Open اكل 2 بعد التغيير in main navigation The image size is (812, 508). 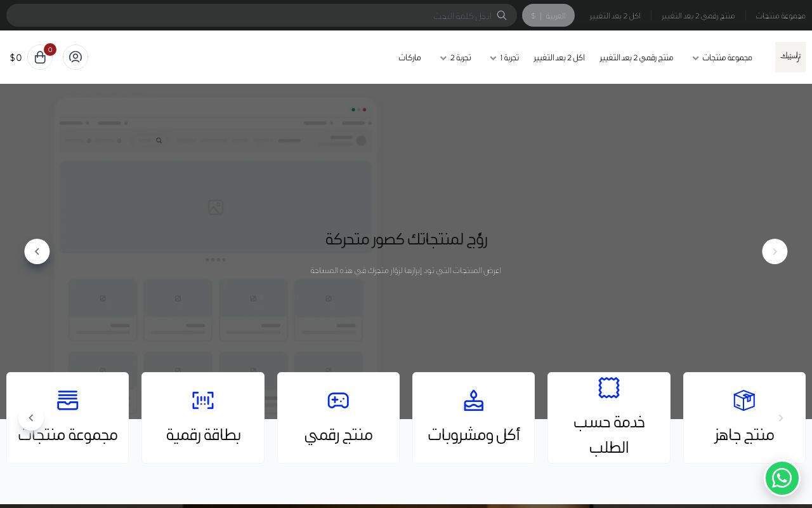coord(559,58)
